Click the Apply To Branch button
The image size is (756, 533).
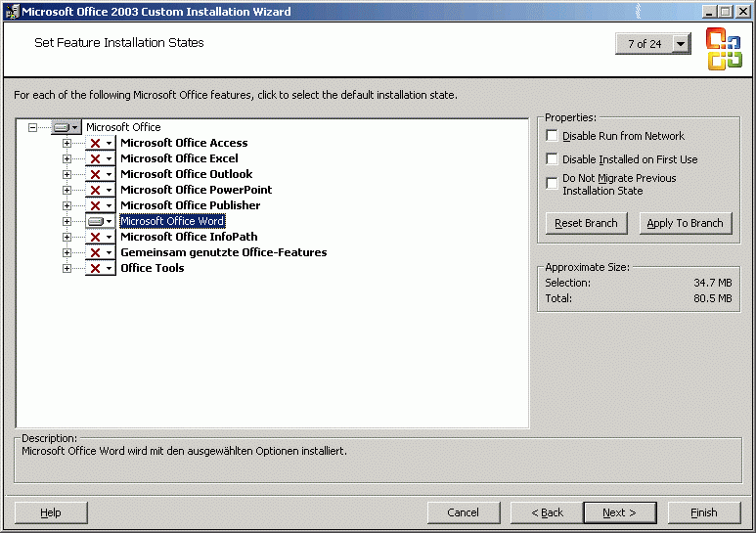click(x=686, y=223)
